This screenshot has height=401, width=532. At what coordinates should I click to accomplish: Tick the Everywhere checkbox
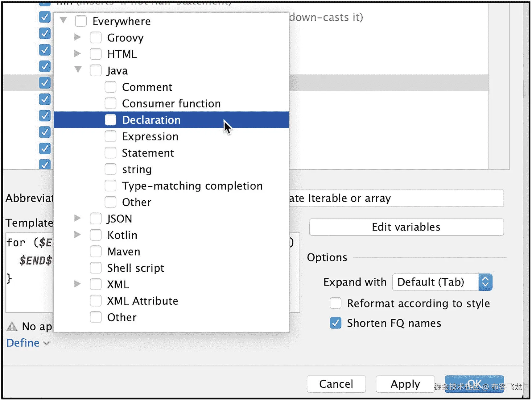point(81,21)
